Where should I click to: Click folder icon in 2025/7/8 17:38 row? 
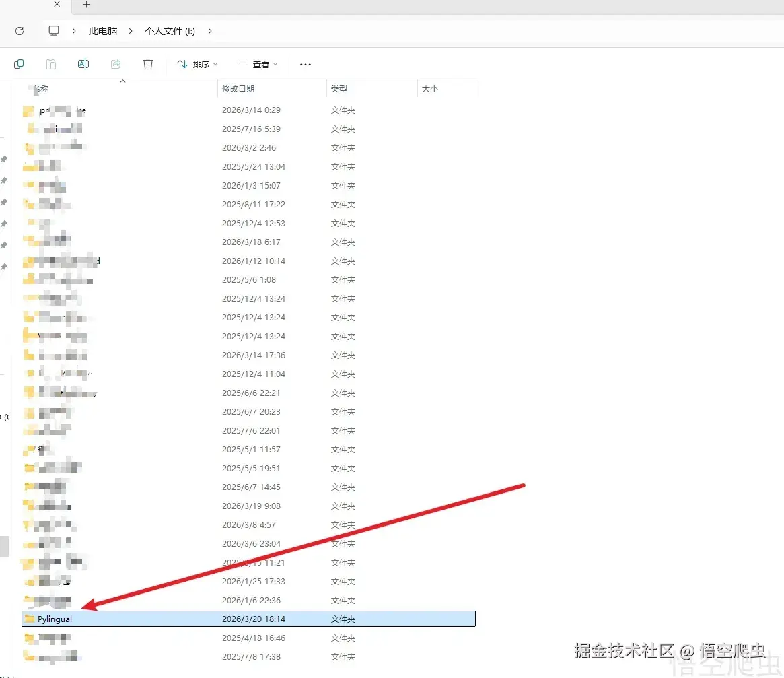(30, 656)
